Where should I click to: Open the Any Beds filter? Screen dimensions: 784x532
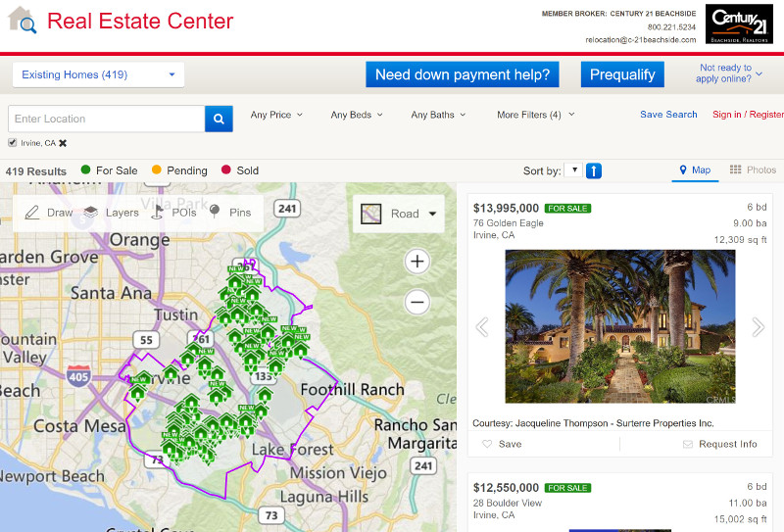pyautogui.click(x=357, y=115)
